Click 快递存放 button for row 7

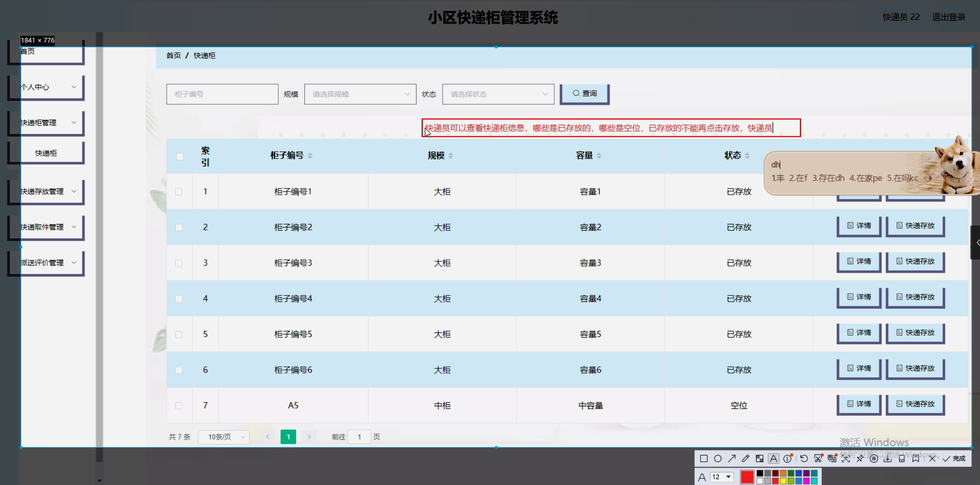pos(915,404)
